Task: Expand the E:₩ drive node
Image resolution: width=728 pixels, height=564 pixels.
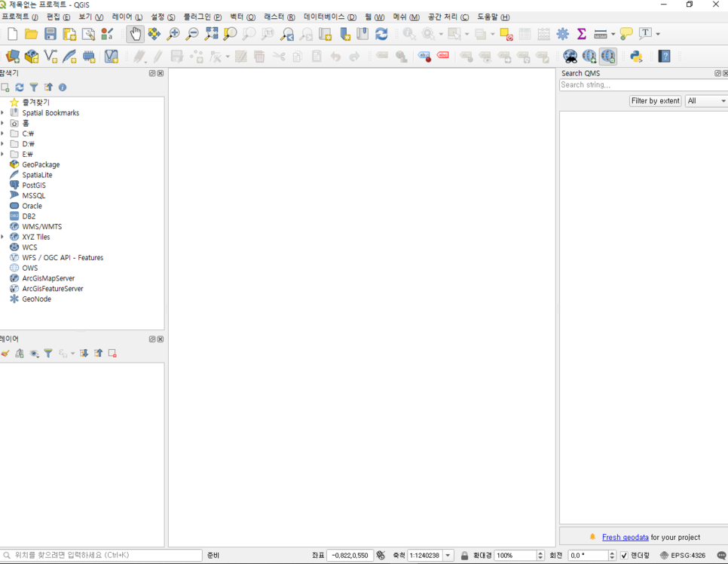Action: pyautogui.click(x=3, y=155)
